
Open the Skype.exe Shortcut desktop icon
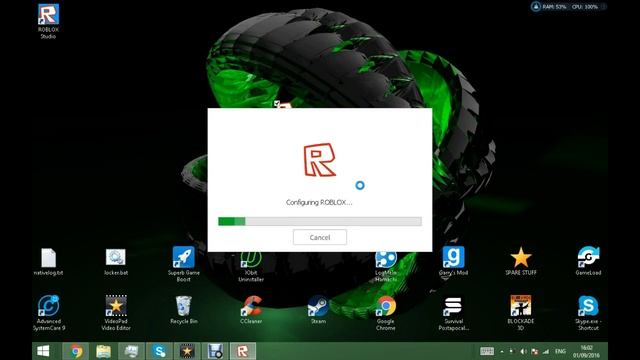click(x=588, y=313)
